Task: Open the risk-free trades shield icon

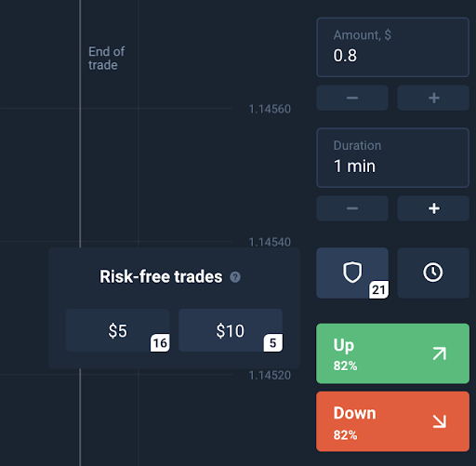Action: tap(352, 273)
